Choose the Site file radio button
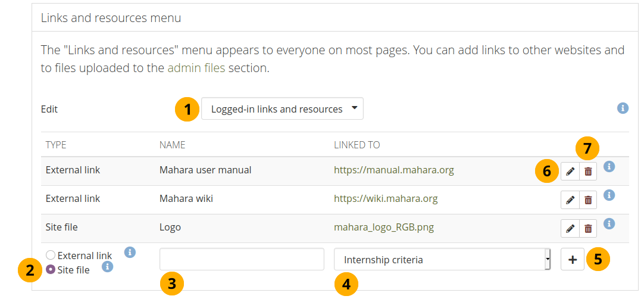The height and width of the screenshot is (302, 644). pos(51,270)
